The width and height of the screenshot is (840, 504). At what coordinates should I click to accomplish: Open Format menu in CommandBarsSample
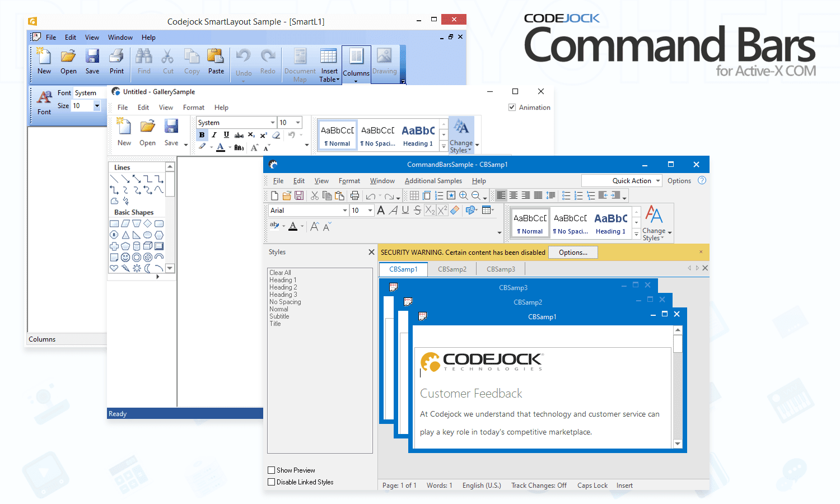point(349,181)
